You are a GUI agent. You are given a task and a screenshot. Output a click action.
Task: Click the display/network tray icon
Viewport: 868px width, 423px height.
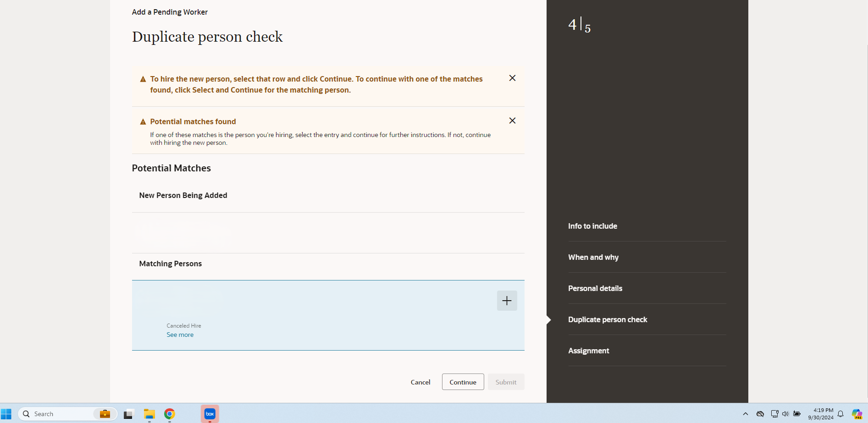point(774,414)
